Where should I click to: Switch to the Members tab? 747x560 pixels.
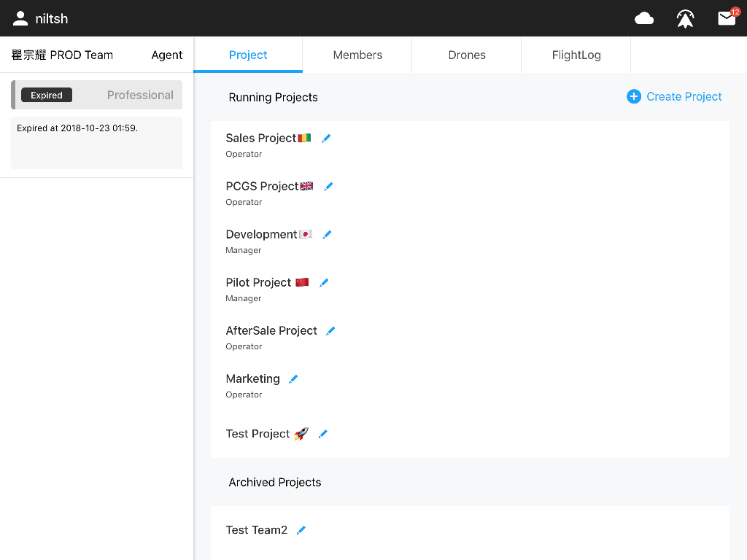(x=357, y=55)
